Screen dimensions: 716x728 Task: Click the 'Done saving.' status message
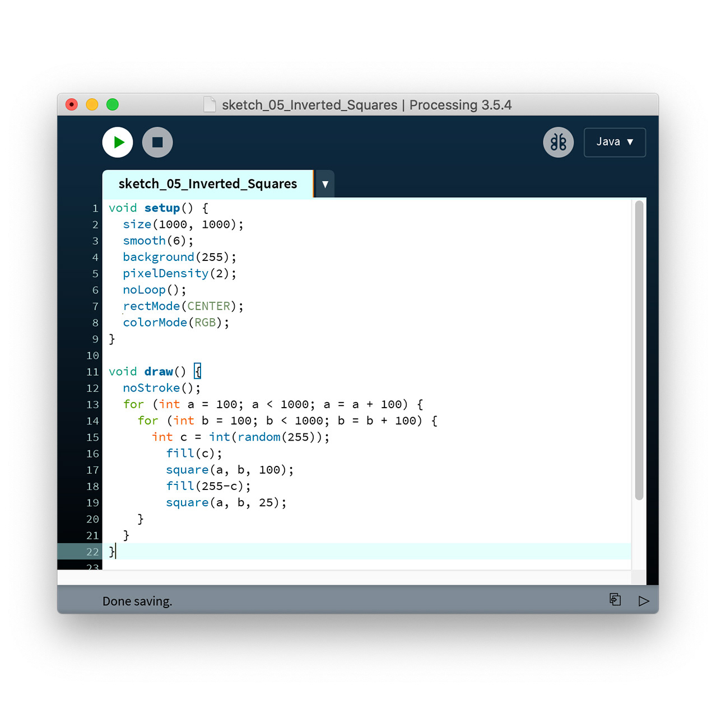click(137, 601)
